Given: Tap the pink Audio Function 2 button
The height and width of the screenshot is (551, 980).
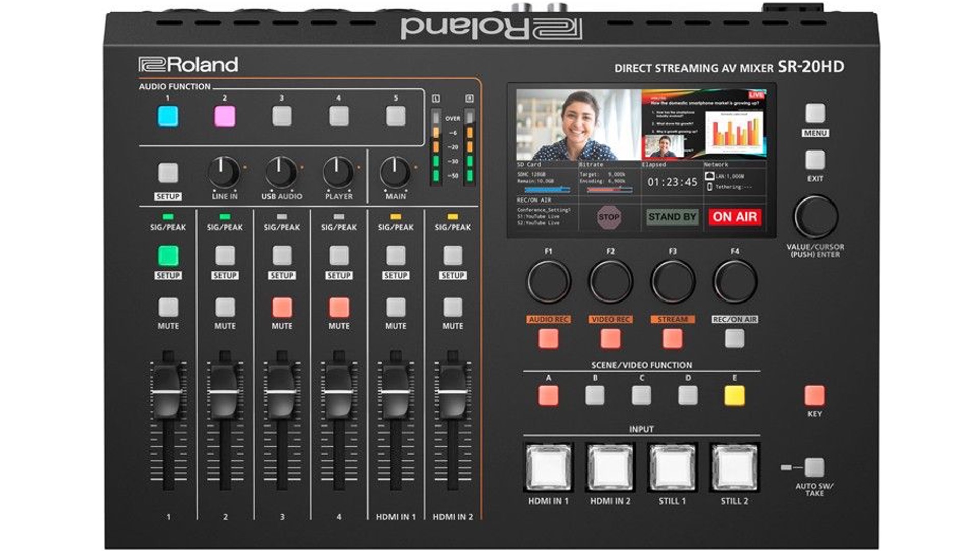Looking at the screenshot, I should click(x=225, y=116).
